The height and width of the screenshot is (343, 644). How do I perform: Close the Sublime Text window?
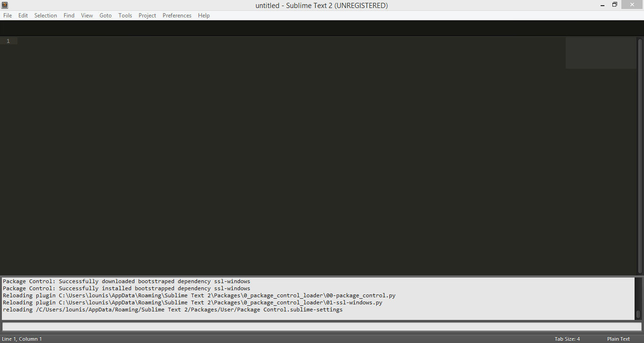coord(632,5)
